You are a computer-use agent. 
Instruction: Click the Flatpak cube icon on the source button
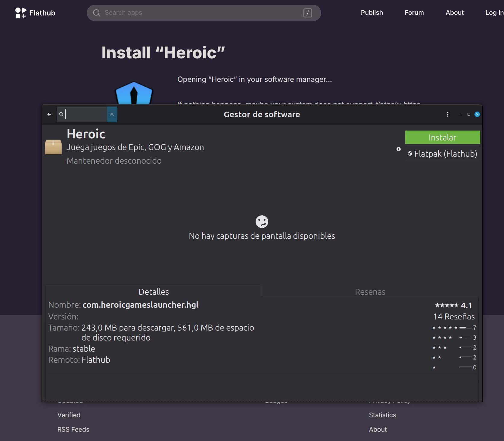coord(410,154)
